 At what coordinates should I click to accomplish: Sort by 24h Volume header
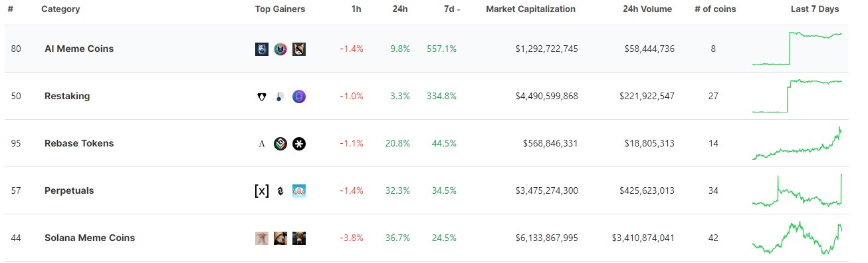pos(647,9)
